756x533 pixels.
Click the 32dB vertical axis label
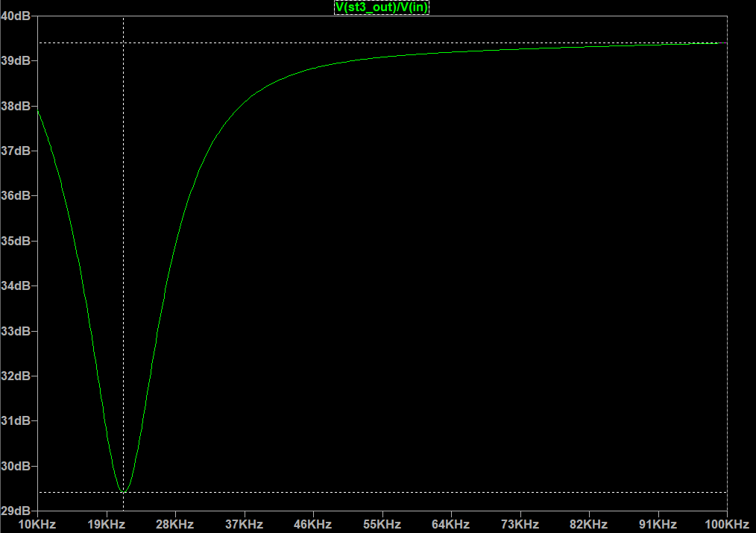click(16, 376)
